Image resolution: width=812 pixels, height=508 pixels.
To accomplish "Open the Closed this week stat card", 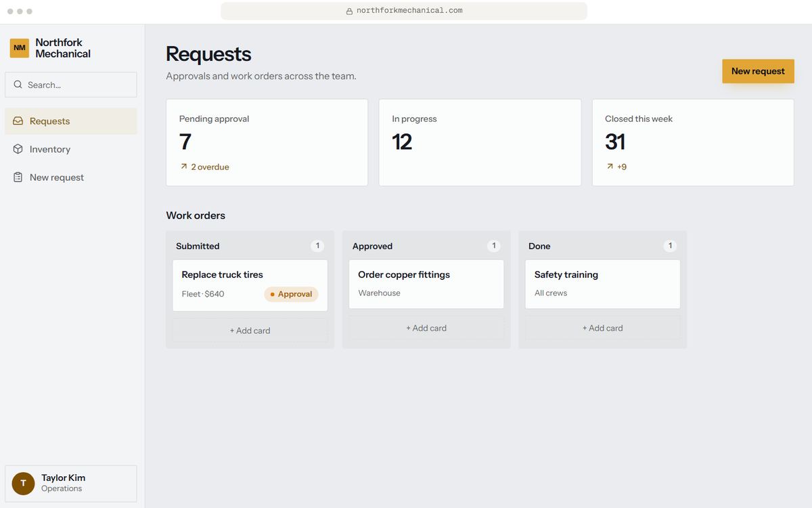I will point(693,142).
